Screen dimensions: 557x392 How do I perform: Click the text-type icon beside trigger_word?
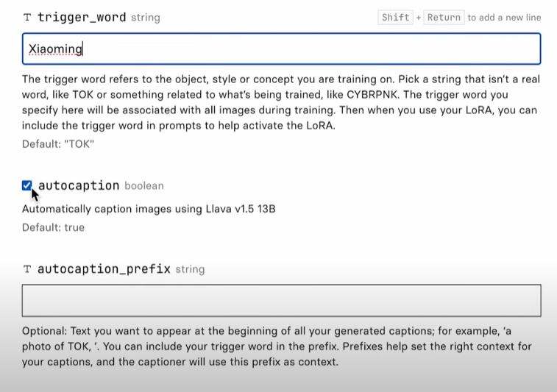(x=27, y=17)
